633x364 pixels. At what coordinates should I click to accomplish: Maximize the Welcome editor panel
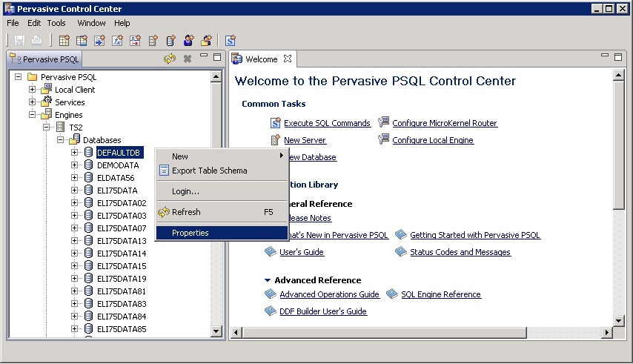(x=618, y=57)
